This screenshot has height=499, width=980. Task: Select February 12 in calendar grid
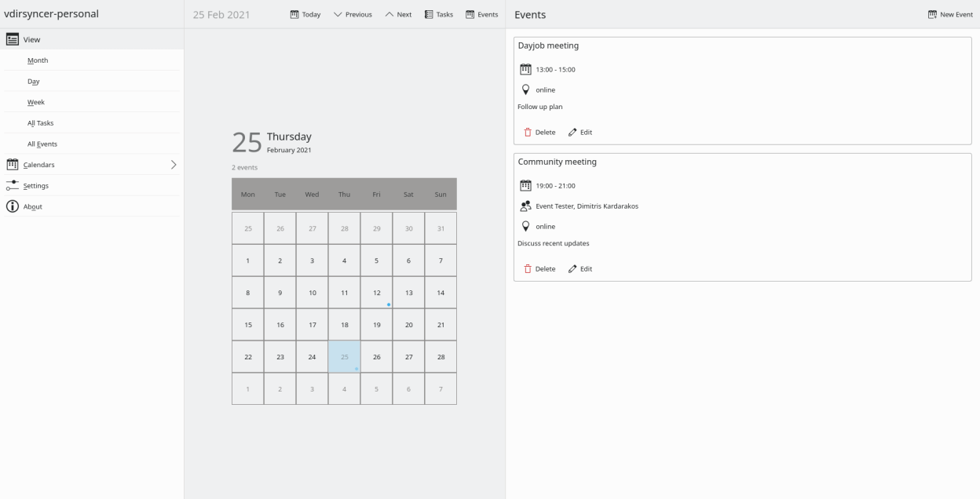click(376, 293)
